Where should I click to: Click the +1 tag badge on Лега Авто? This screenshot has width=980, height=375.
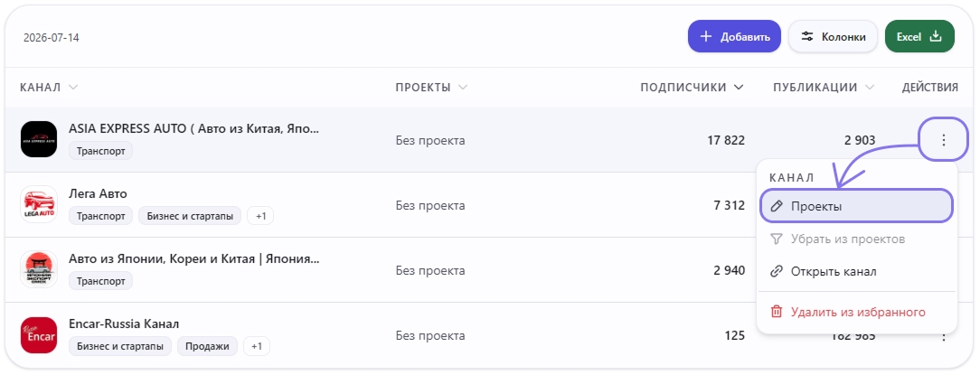click(260, 216)
